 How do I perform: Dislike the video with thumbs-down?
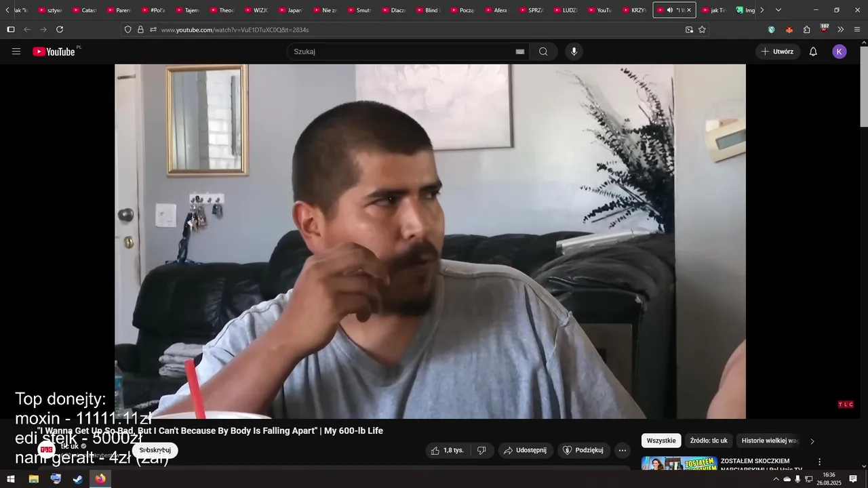(481, 450)
